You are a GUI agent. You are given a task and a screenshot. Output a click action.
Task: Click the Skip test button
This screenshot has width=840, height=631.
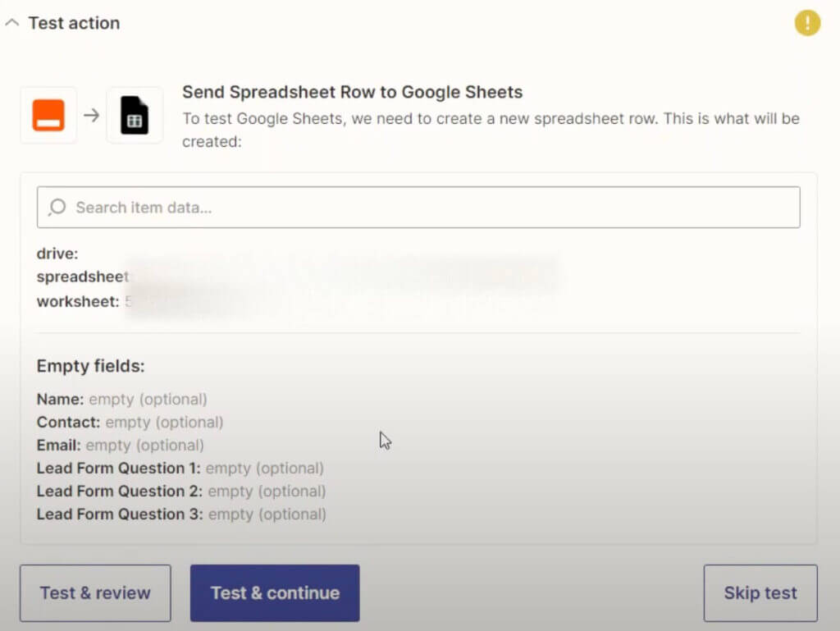760,592
